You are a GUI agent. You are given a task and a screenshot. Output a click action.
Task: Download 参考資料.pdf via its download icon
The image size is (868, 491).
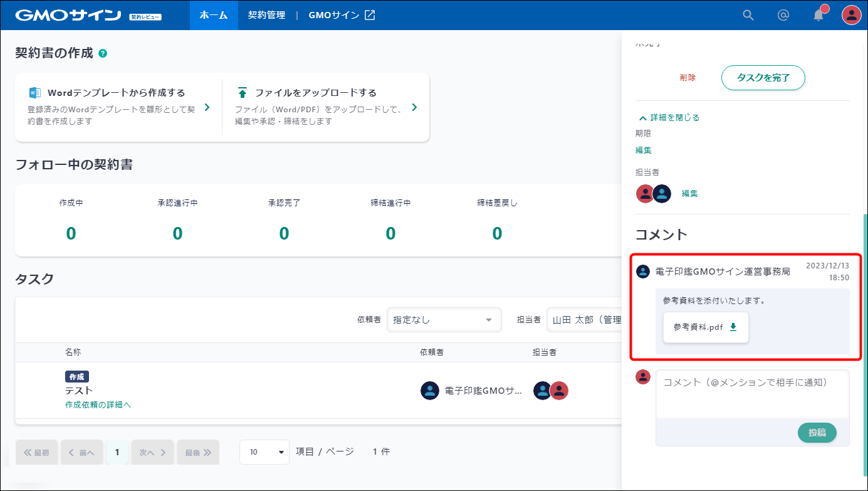click(x=733, y=327)
